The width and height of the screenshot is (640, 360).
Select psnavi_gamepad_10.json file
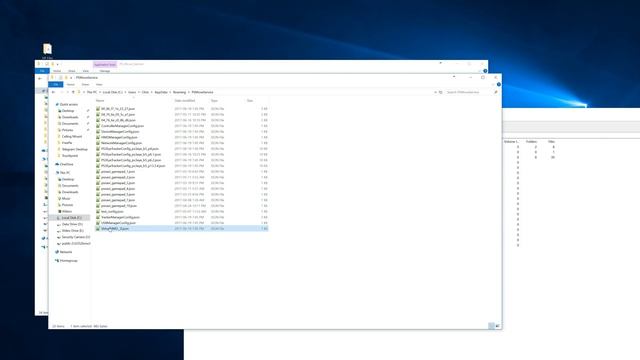118,206
